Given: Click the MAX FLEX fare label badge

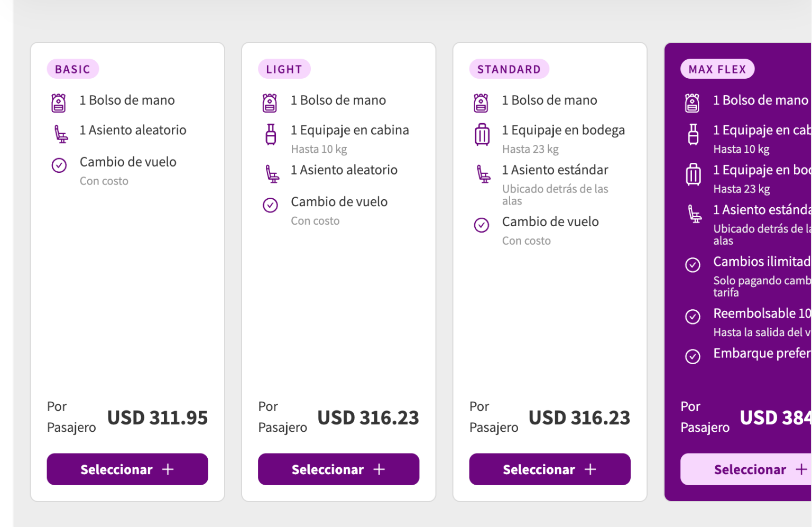Looking at the screenshot, I should [x=717, y=69].
